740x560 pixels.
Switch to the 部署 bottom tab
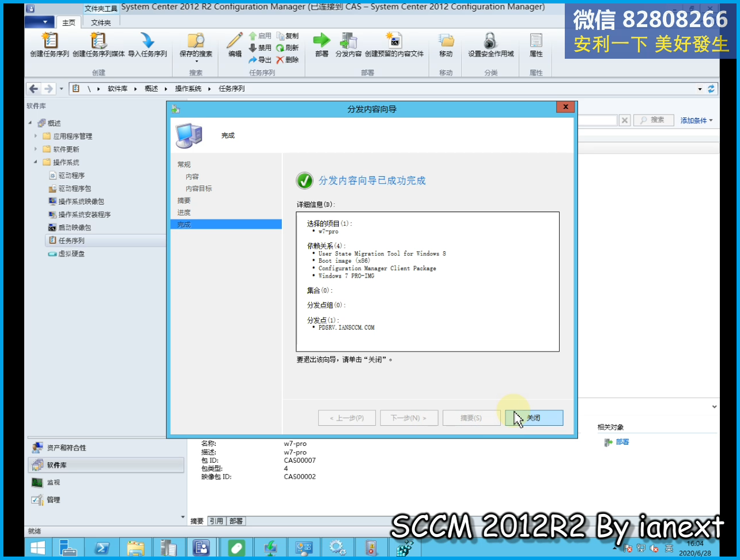pyautogui.click(x=236, y=521)
